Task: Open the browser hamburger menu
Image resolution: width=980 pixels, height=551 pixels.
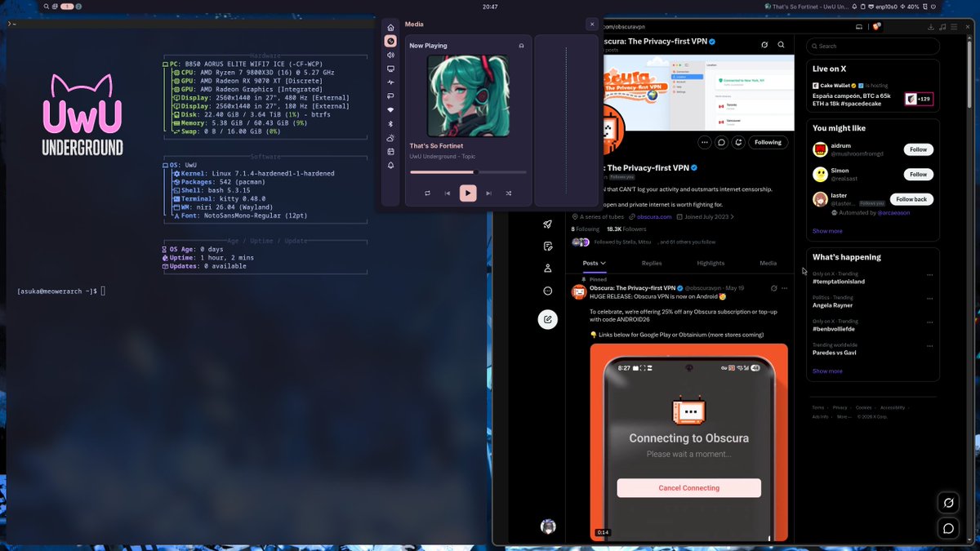Action: pyautogui.click(x=954, y=26)
